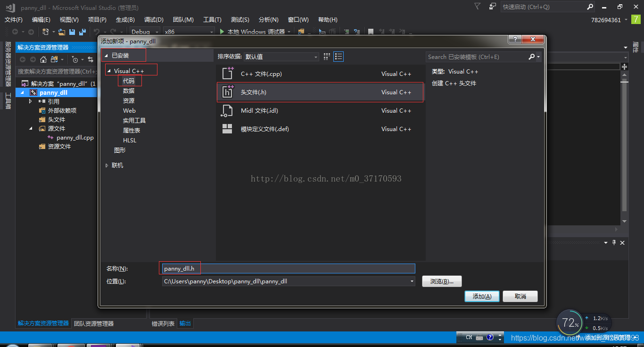Click the 72% performance monitor circle widget
The height and width of the screenshot is (347, 644).
tap(570, 322)
